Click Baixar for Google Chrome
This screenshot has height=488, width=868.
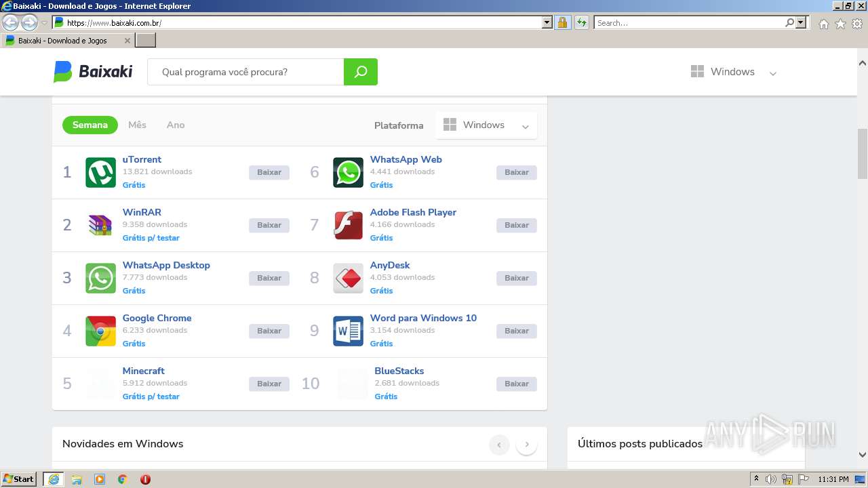[269, 331]
